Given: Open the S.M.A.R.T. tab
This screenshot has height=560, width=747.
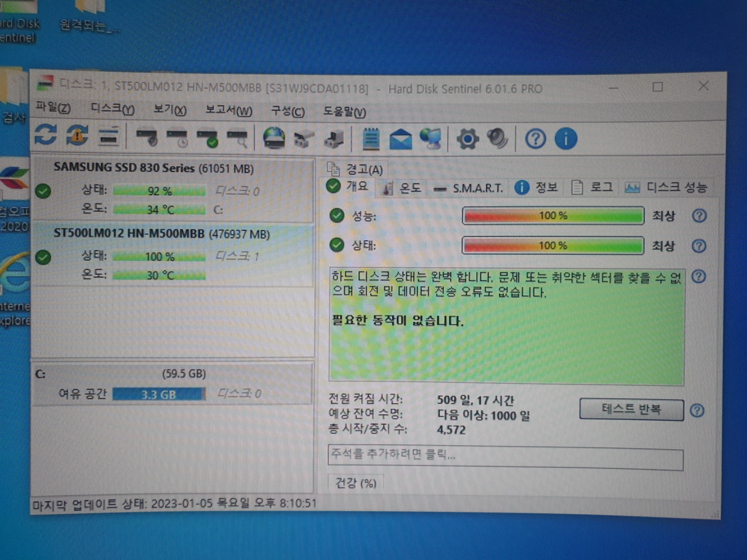Looking at the screenshot, I should [x=468, y=188].
